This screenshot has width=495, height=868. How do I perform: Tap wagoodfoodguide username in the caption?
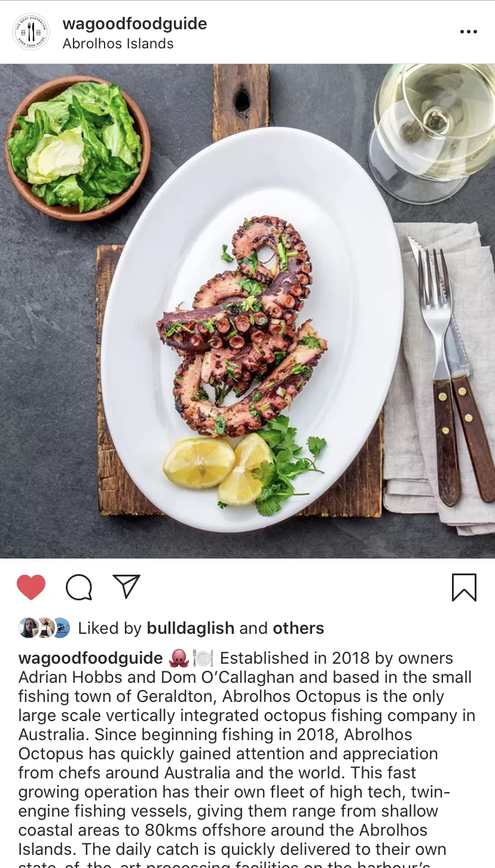pyautogui.click(x=91, y=658)
